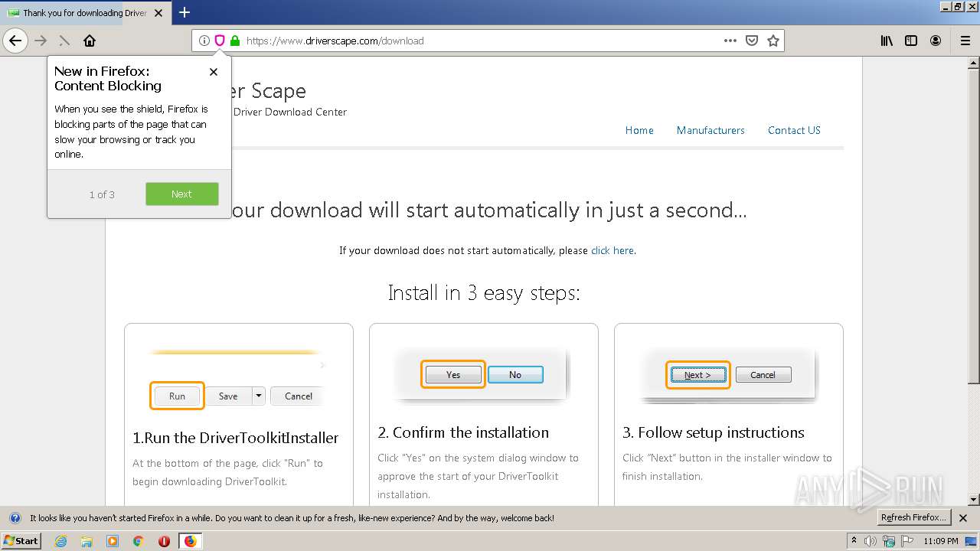
Task: Click Next in the Content Blocking tip
Action: 182,194
